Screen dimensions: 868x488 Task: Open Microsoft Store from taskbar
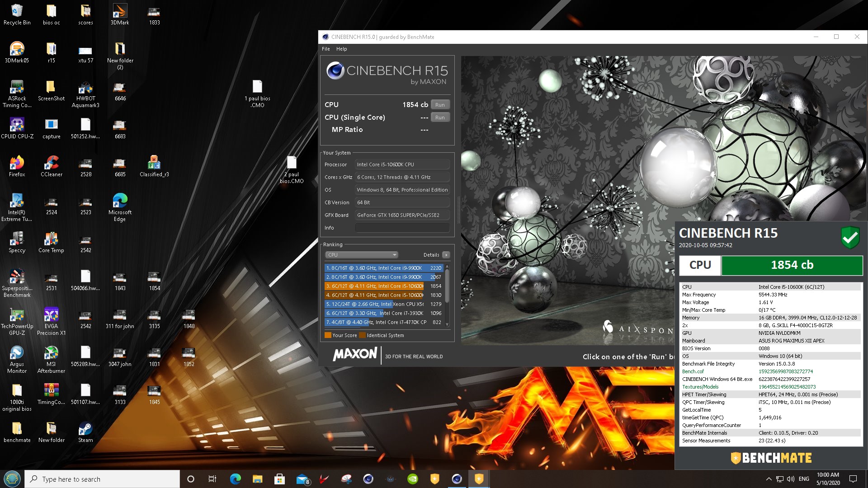tap(279, 479)
